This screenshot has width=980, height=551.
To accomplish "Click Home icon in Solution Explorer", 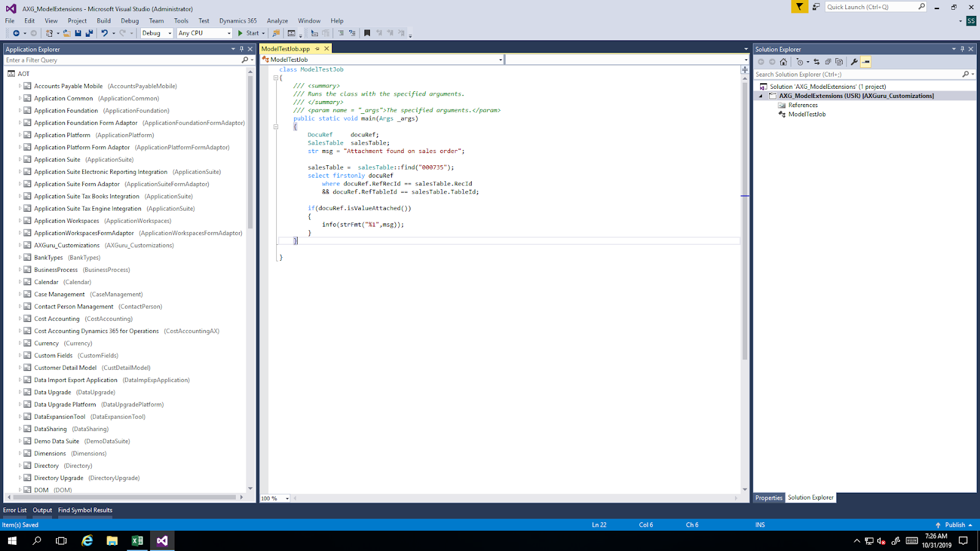I will (783, 62).
